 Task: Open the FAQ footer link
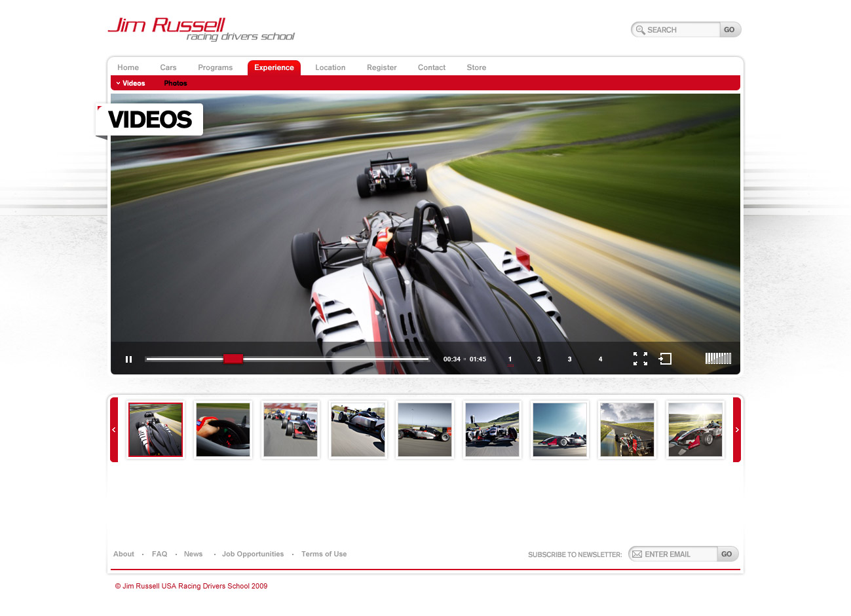(x=160, y=554)
